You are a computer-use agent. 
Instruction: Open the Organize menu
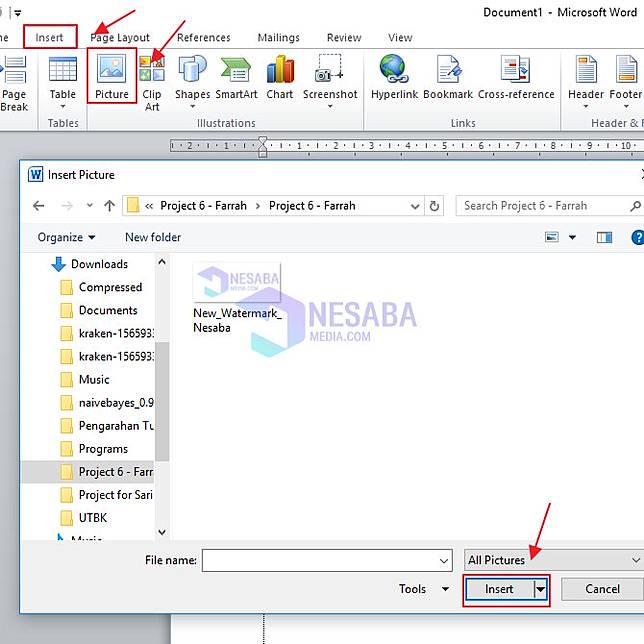(66, 237)
